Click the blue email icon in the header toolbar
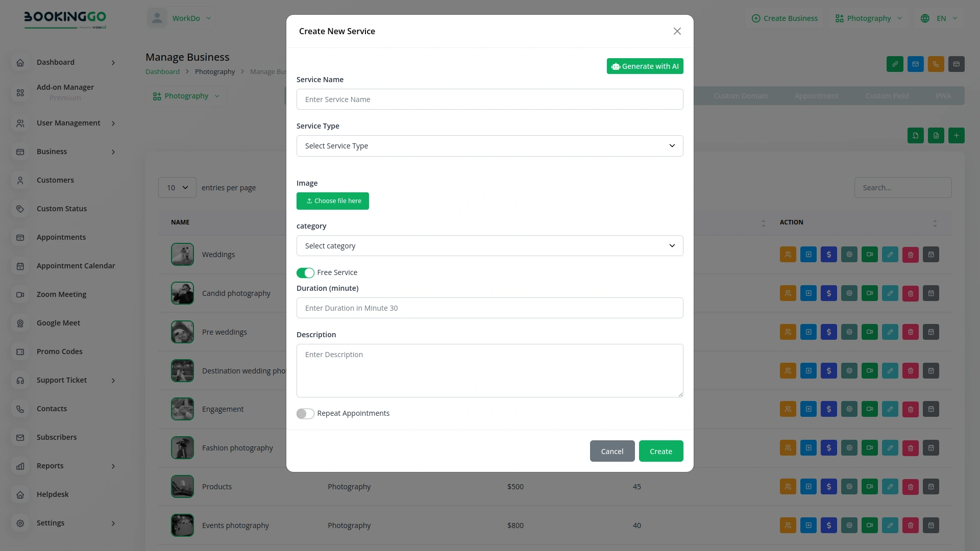The height and width of the screenshot is (551, 980). click(915, 64)
